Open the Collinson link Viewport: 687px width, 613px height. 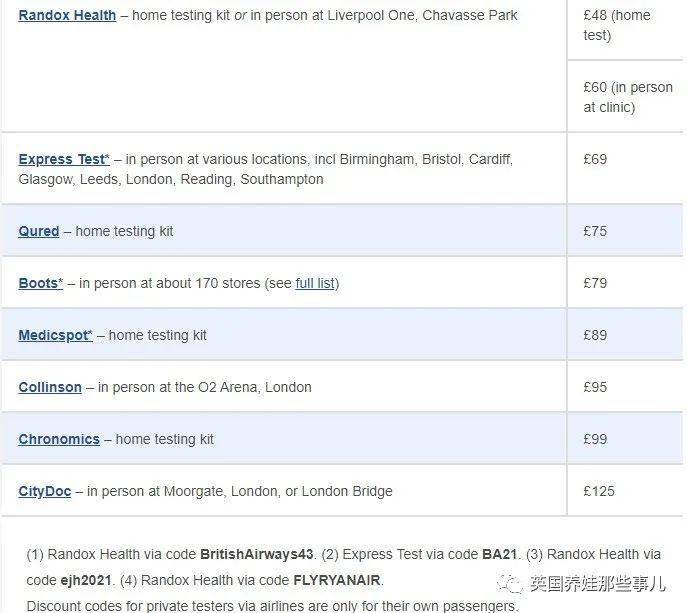[x=50, y=387]
